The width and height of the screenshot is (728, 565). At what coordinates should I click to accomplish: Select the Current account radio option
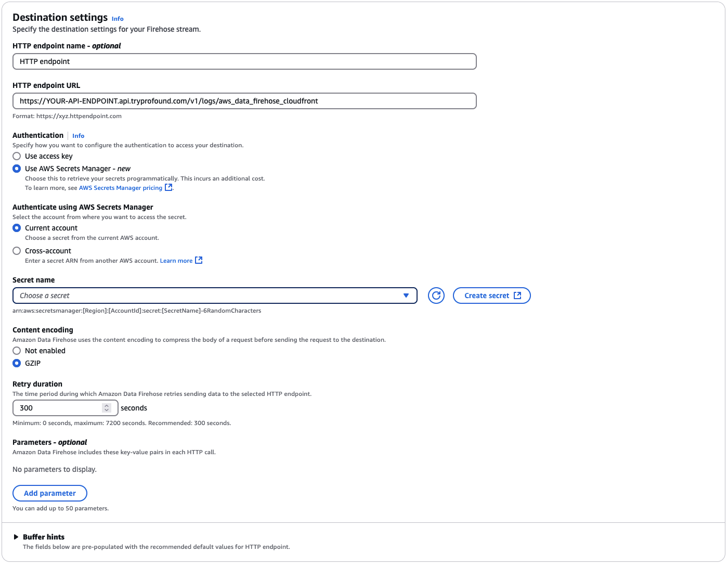[17, 228]
